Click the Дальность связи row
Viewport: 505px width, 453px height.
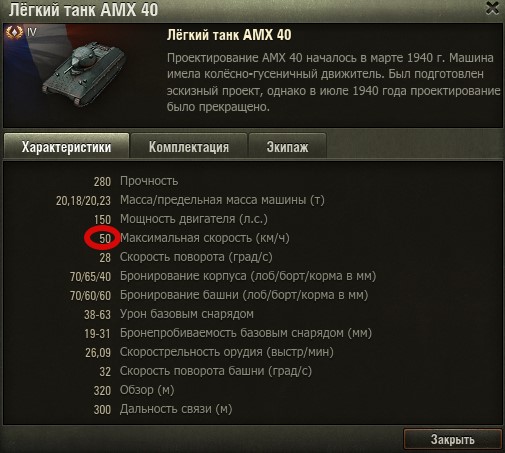pyautogui.click(x=163, y=409)
